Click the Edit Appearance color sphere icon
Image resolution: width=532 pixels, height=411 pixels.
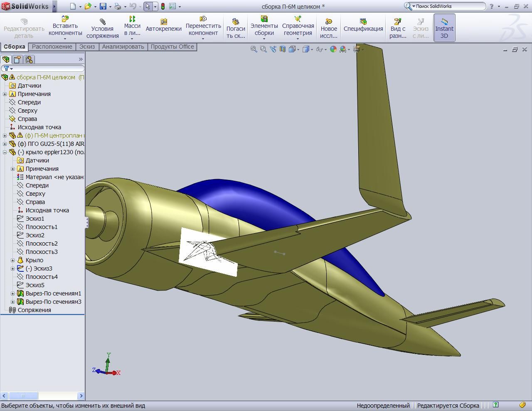pyautogui.click(x=333, y=49)
